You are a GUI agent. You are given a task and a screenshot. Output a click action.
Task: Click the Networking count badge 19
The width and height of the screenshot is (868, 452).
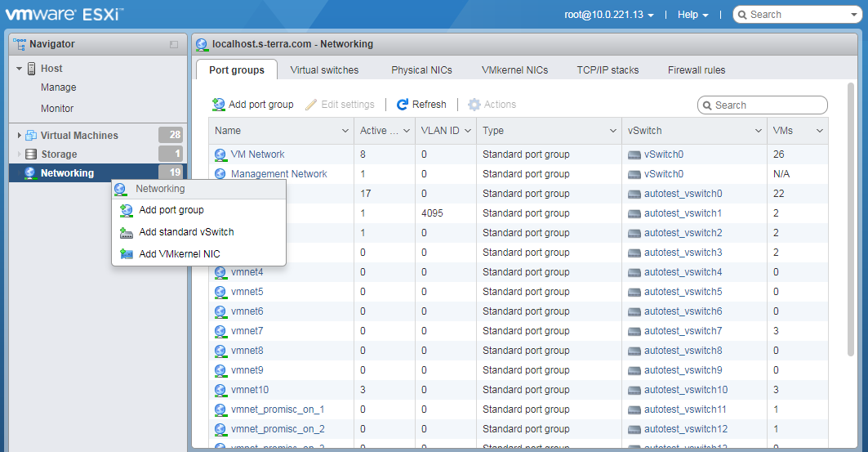(171, 172)
